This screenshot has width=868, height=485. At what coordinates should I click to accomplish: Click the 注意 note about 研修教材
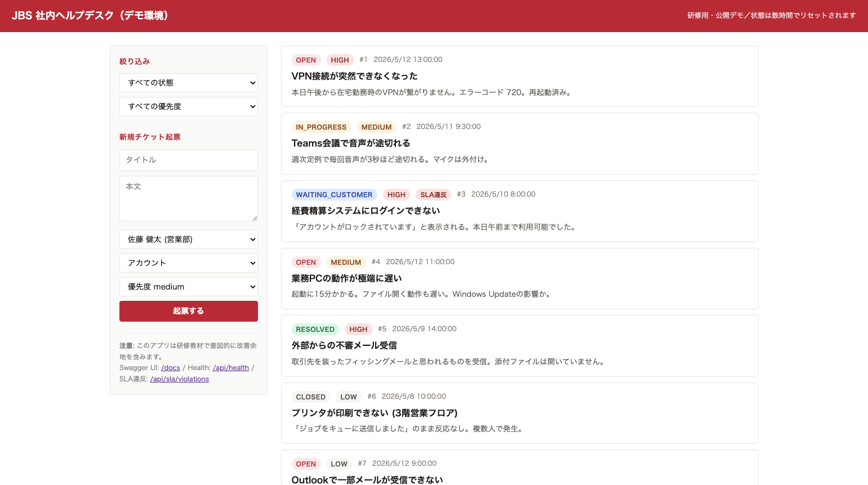(188, 351)
